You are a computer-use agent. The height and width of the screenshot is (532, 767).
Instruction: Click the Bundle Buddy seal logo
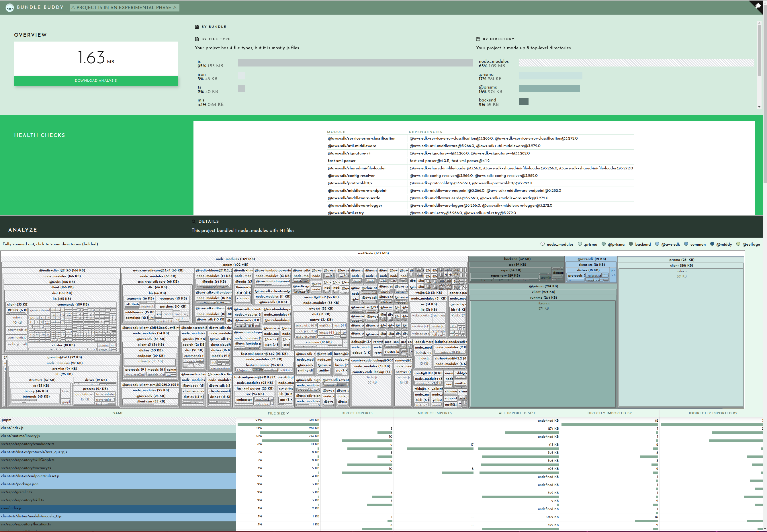10,7
